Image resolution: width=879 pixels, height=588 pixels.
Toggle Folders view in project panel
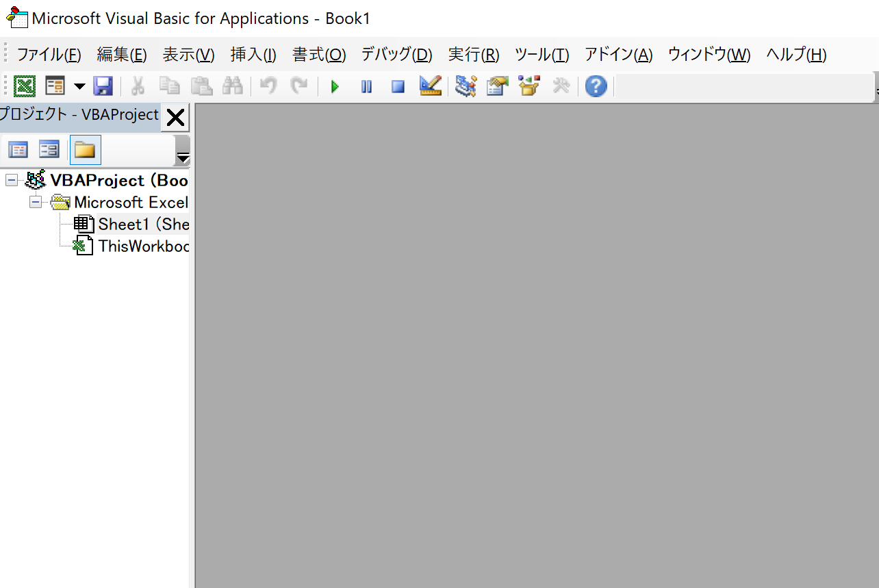(x=85, y=150)
